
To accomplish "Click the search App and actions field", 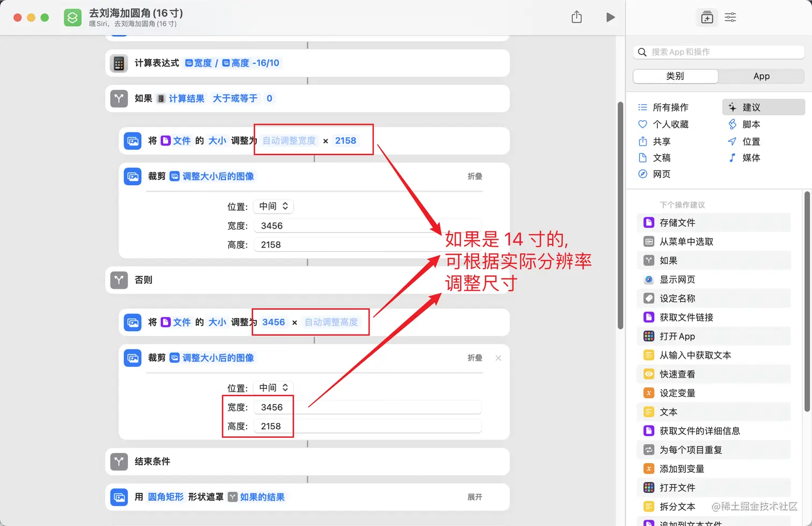I will tap(719, 52).
